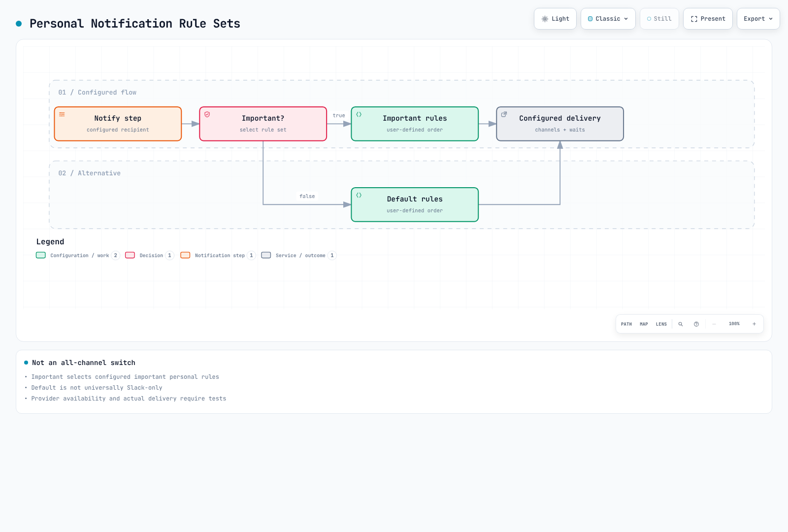
Task: Select the Important? decision node
Action: coord(263,124)
